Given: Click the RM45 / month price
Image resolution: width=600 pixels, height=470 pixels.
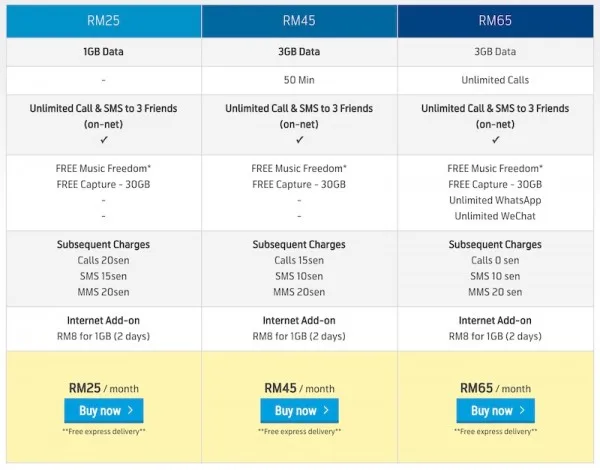Looking at the screenshot, I should pyautogui.click(x=300, y=388).
